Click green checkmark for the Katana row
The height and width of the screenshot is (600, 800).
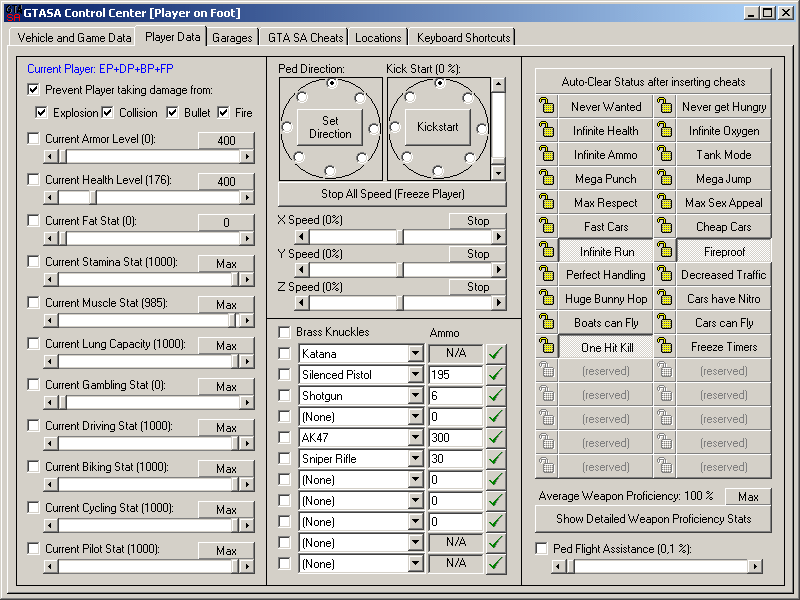(x=496, y=353)
